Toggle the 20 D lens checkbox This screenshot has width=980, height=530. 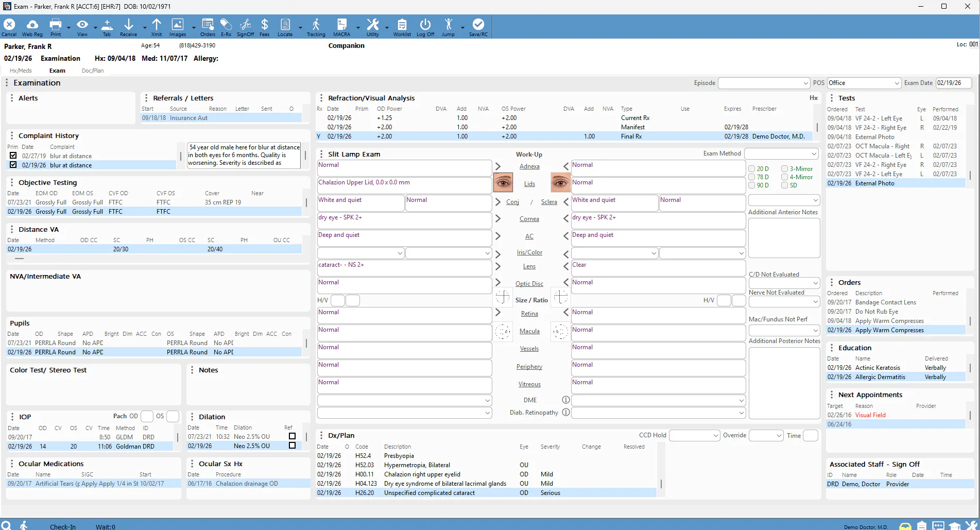pos(751,169)
